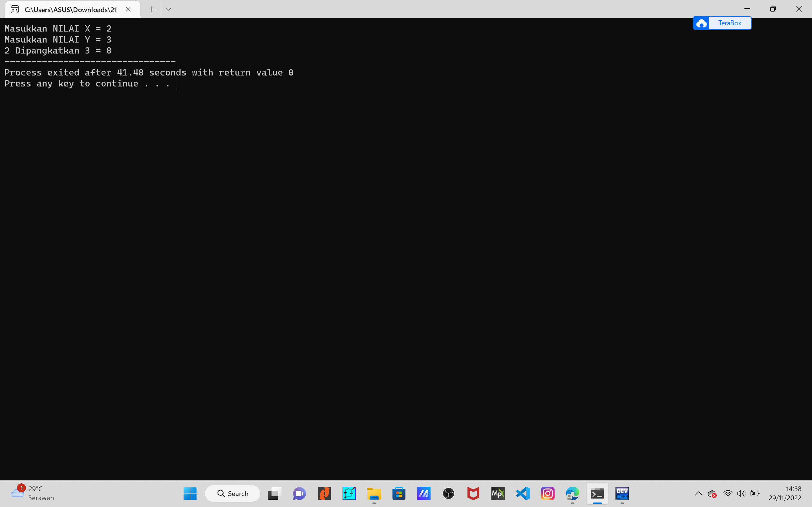This screenshot has width=812, height=507.
Task: Open the circuit simulator taskbar icon
Action: (x=349, y=493)
